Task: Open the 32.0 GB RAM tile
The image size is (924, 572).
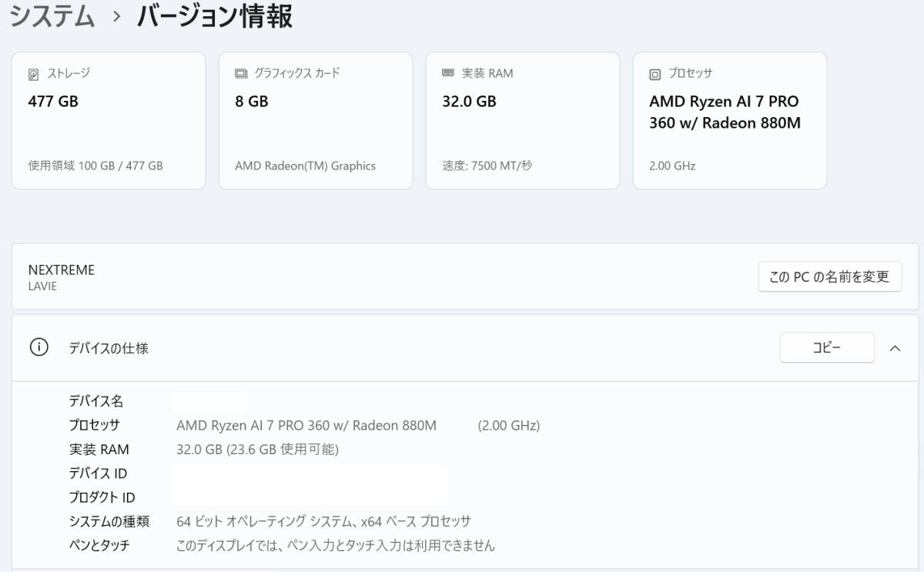Action: pos(523,121)
